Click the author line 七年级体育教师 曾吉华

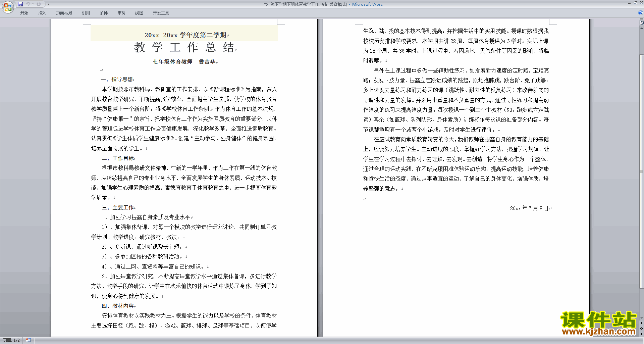click(184, 62)
